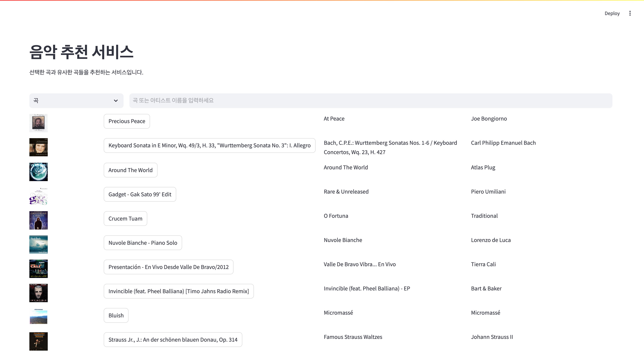The image size is (644, 353).
Task: Select the Precious Peace song button
Action: click(126, 121)
